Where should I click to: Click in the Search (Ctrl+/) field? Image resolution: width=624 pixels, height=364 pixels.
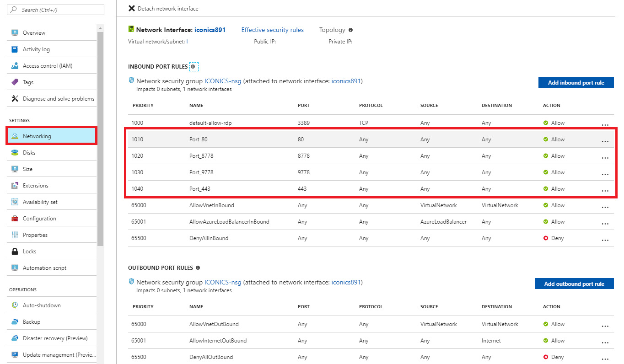(x=56, y=10)
